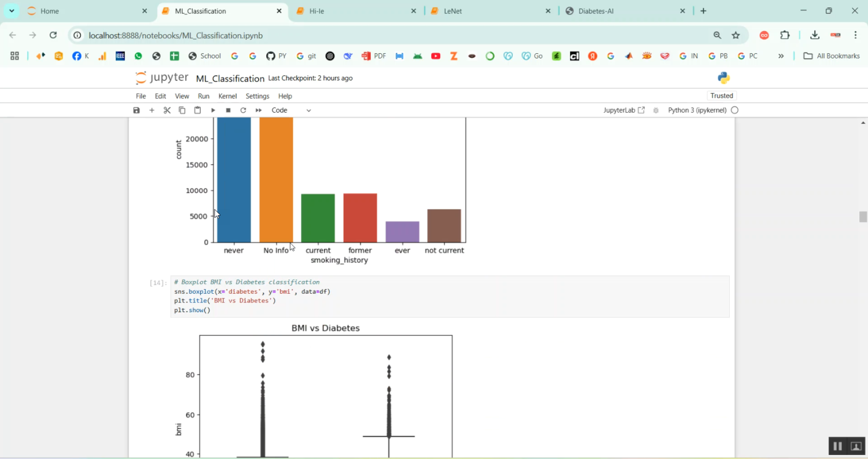The height and width of the screenshot is (459, 868).
Task: Cut the selected cell using scissors icon
Action: (x=167, y=110)
